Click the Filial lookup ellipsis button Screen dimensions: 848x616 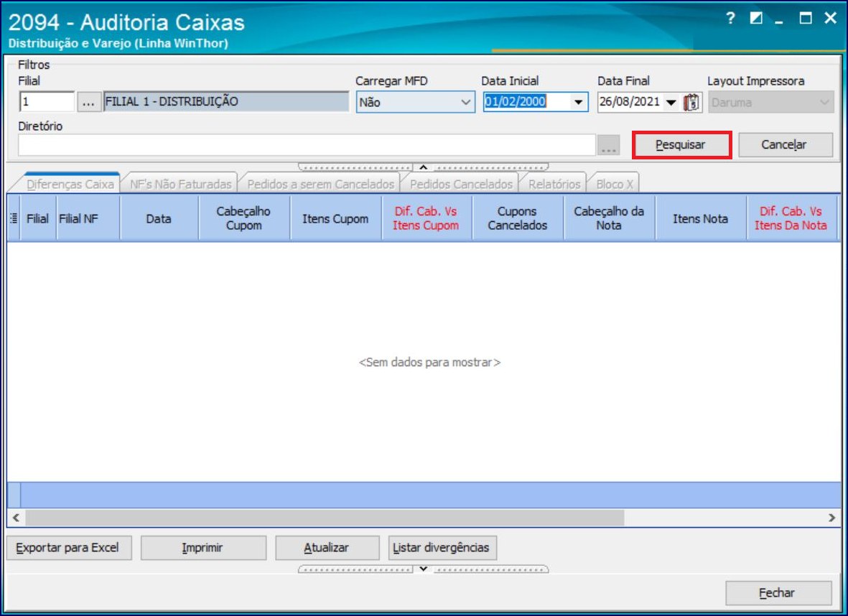89,102
